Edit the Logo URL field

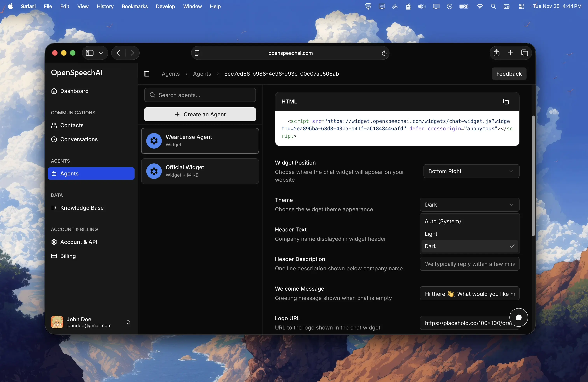pos(469,323)
